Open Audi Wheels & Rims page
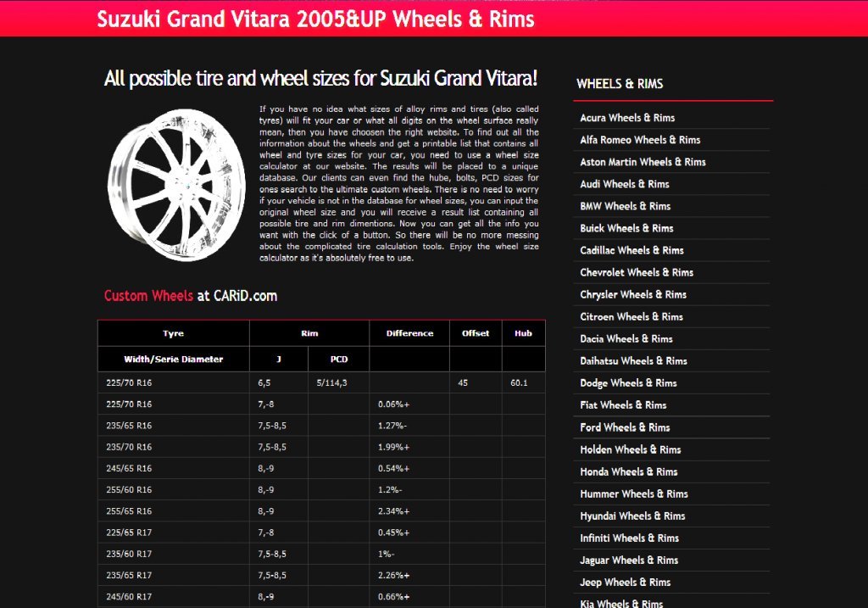Viewport: 868px width, 608px height. tap(625, 184)
